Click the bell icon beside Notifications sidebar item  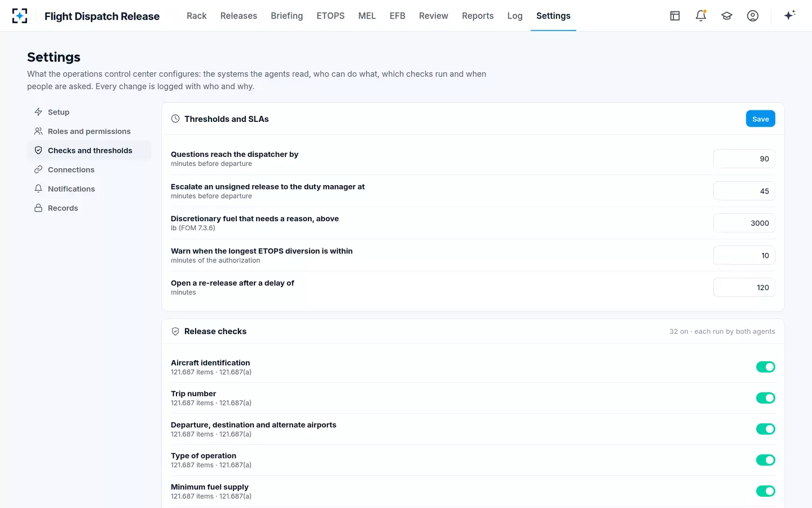click(x=38, y=189)
